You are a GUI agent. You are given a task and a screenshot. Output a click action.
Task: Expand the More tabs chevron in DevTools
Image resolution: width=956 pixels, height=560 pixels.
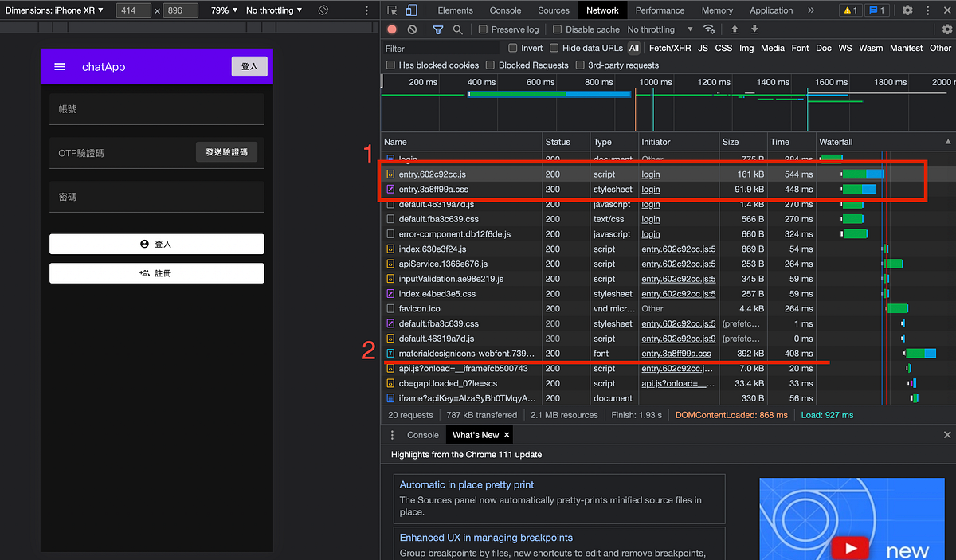point(811,10)
